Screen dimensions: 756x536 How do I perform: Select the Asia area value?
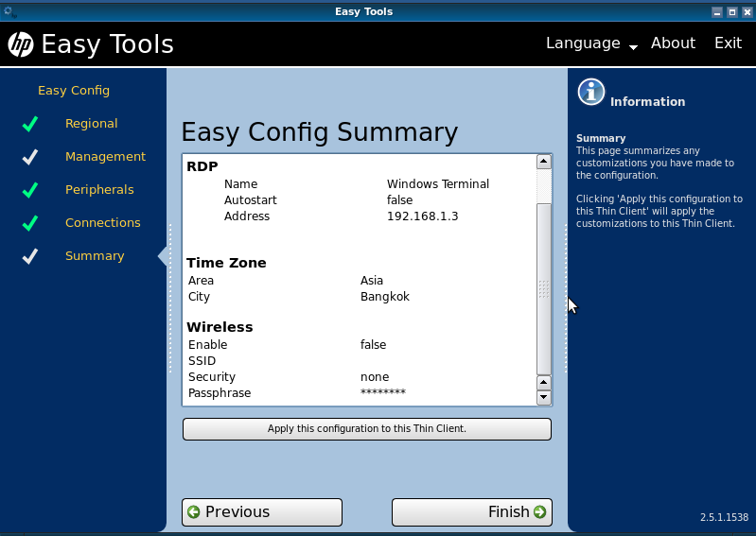click(x=372, y=280)
